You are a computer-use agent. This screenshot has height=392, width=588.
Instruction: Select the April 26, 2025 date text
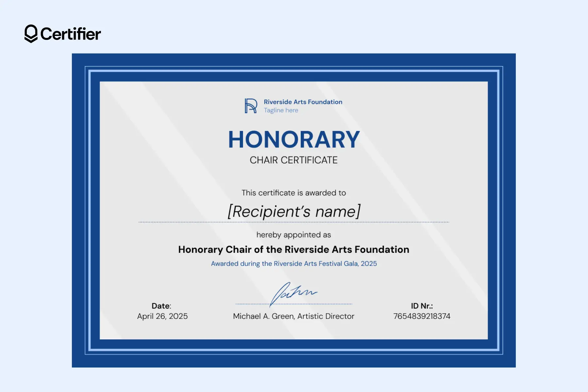(x=162, y=316)
